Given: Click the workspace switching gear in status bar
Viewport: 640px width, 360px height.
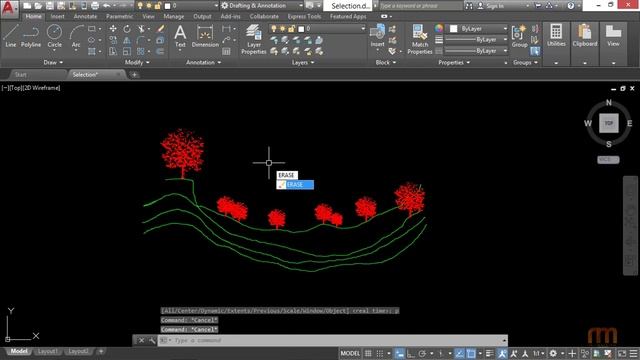Looking at the screenshot, I should pos(553,353).
